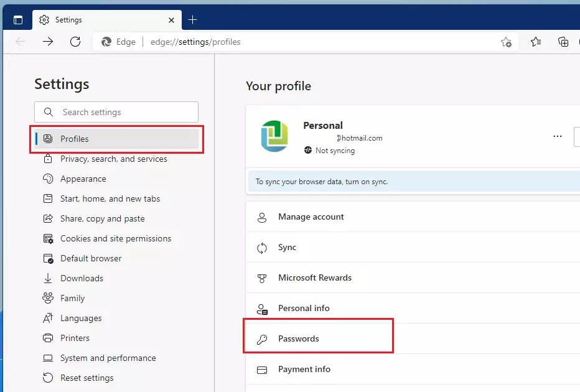Open Collections from the toolbar

(x=563, y=42)
